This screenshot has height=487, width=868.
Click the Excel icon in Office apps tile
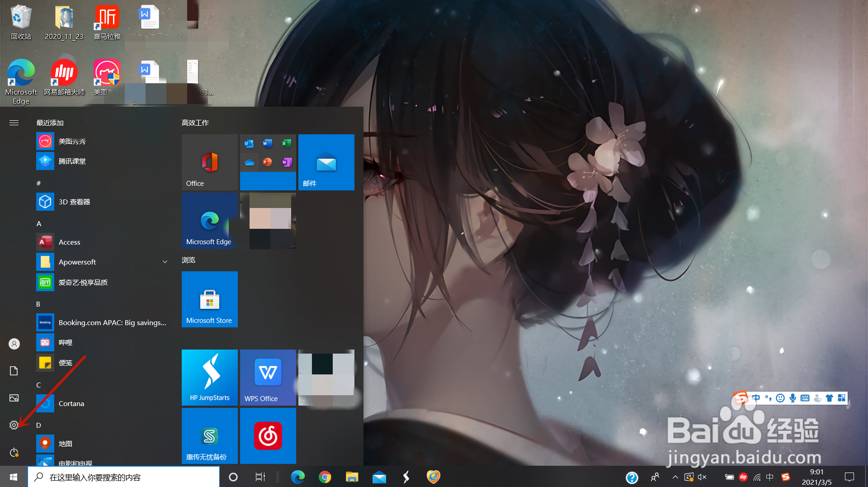[286, 144]
